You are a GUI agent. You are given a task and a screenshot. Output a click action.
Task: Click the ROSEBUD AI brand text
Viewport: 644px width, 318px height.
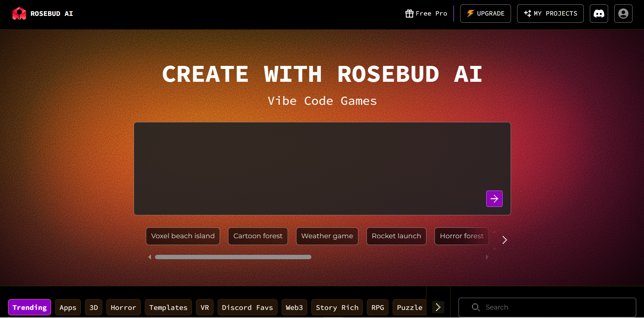tap(52, 14)
